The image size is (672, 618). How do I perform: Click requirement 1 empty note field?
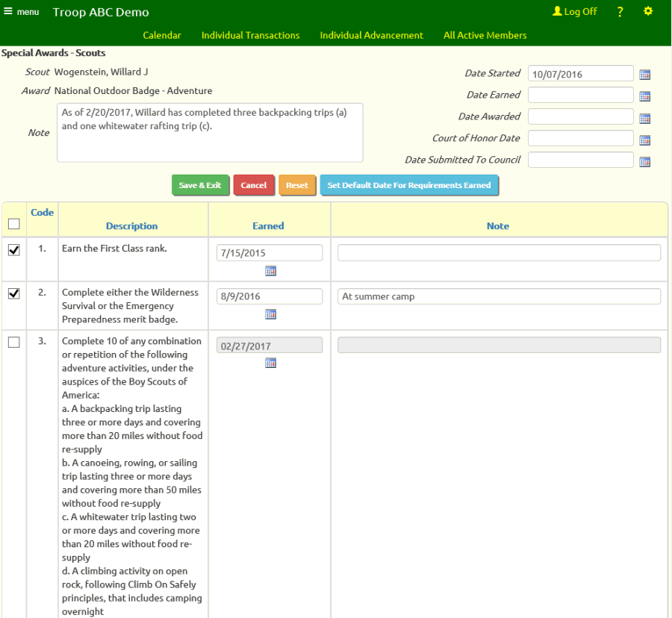499,253
